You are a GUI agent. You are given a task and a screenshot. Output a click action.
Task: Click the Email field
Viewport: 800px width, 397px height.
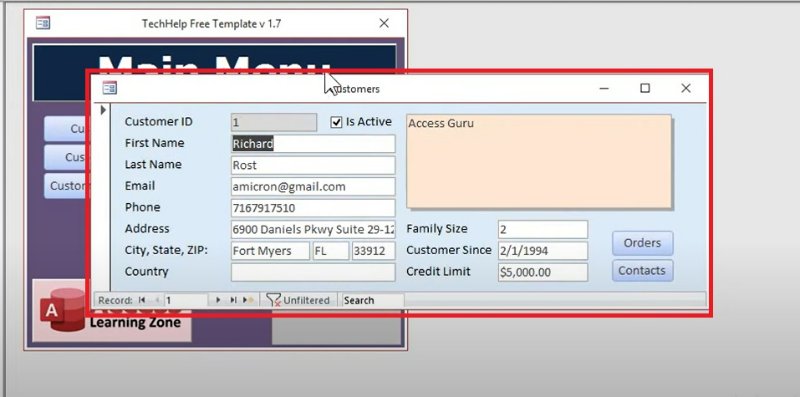click(x=313, y=187)
